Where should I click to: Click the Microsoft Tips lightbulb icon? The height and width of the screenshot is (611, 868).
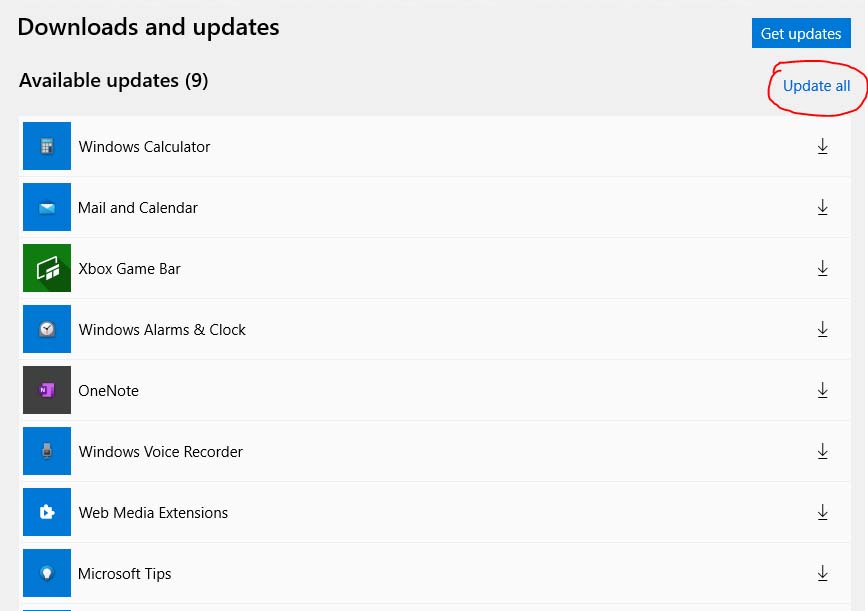(46, 573)
